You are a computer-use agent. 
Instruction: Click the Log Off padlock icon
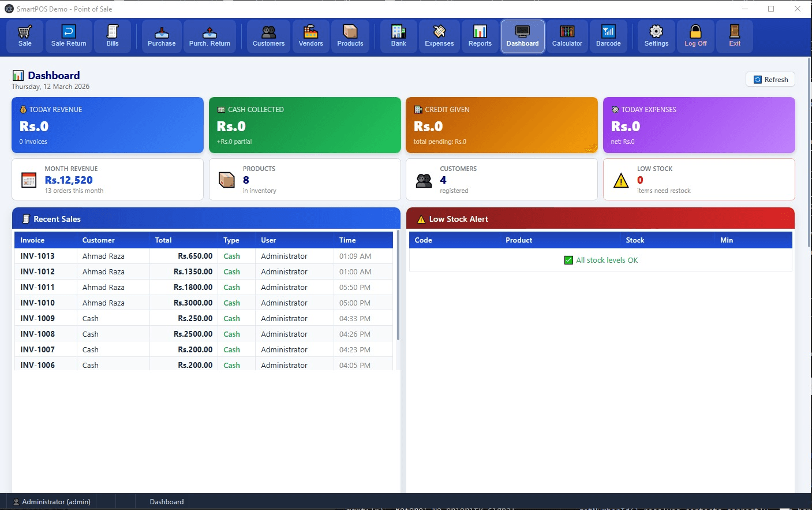tap(695, 36)
